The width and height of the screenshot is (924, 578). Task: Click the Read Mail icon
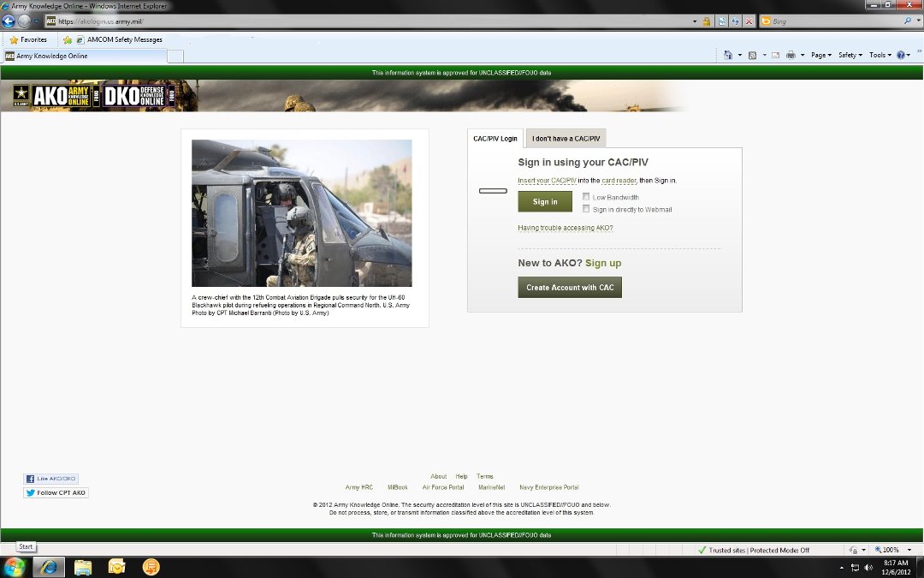pos(775,55)
